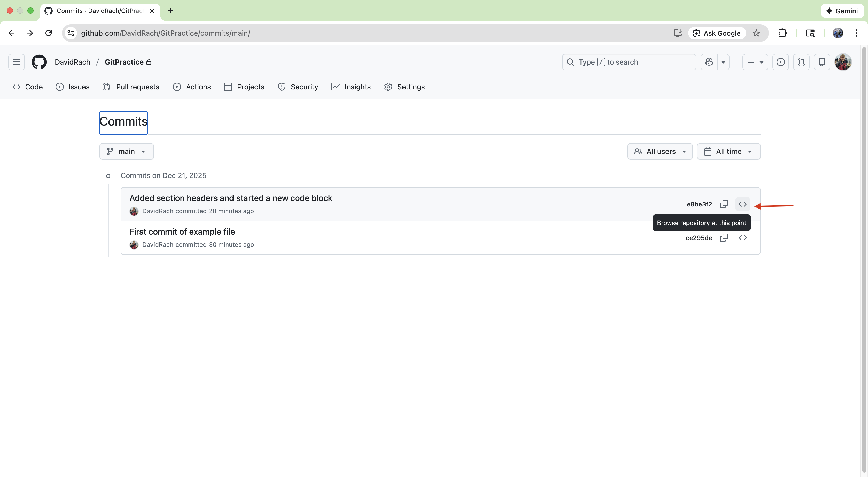Bookmark this page with the star icon
The width and height of the screenshot is (868, 477).
click(756, 33)
